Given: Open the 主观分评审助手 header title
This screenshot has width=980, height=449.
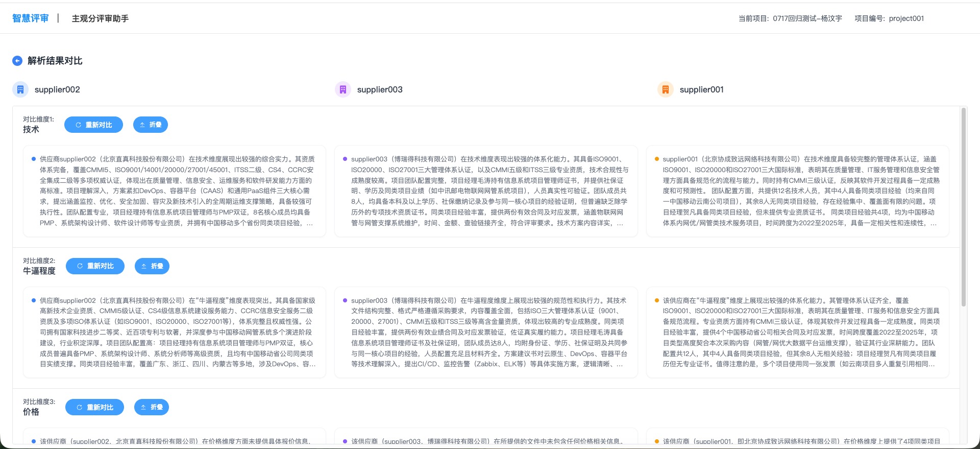Looking at the screenshot, I should tap(100, 18).
